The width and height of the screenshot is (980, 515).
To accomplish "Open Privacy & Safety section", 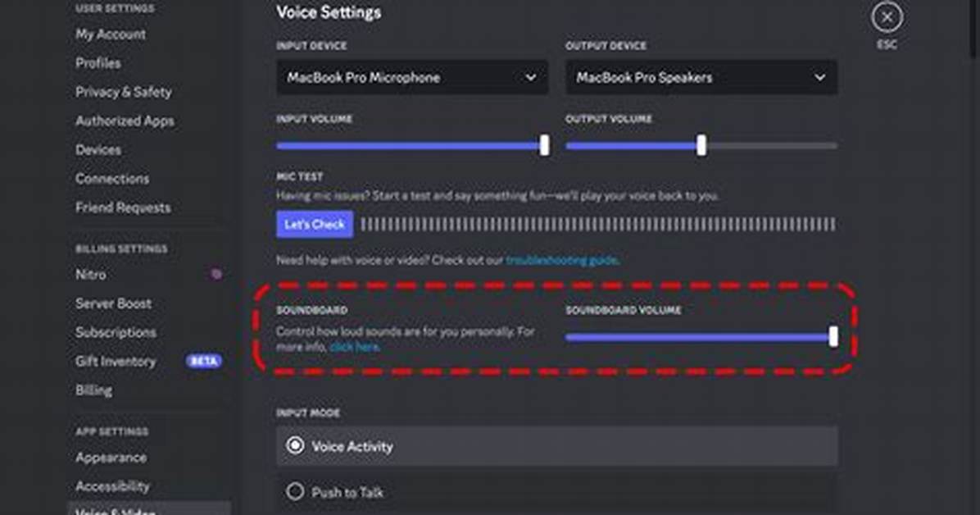I will tap(124, 92).
